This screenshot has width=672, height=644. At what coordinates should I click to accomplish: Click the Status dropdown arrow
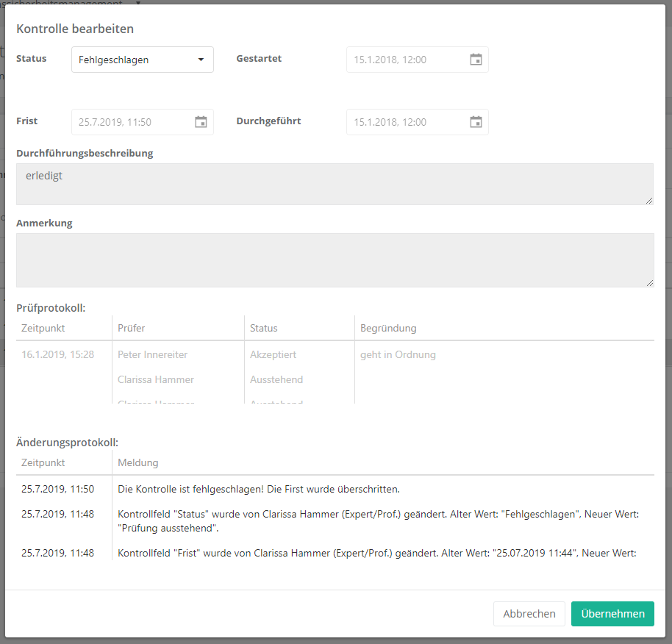pyautogui.click(x=201, y=60)
